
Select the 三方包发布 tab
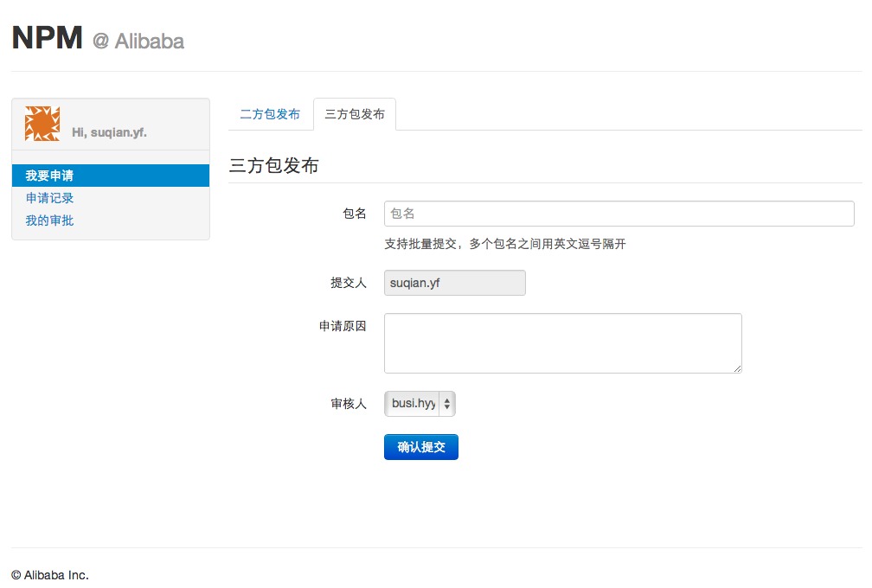(x=355, y=113)
